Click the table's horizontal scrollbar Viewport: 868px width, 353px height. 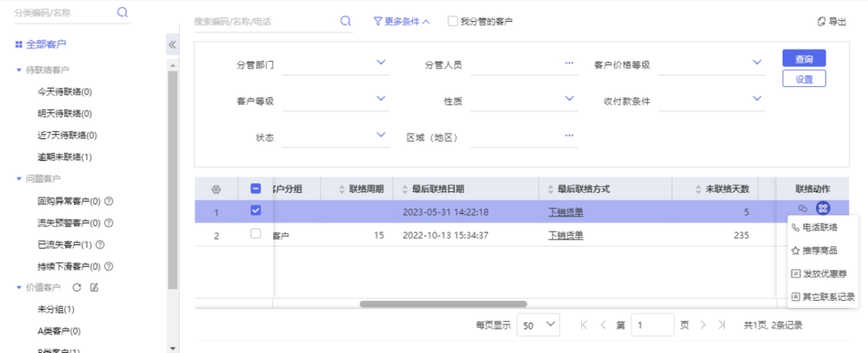click(443, 304)
